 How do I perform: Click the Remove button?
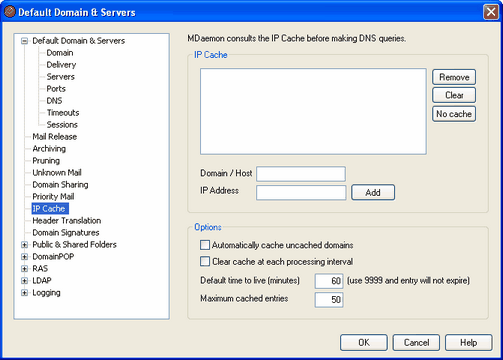pyautogui.click(x=454, y=77)
